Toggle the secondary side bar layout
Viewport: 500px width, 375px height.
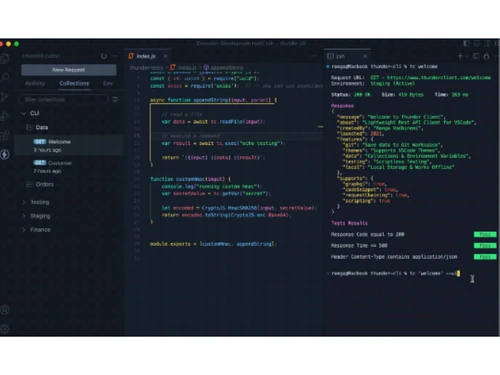coord(487,43)
